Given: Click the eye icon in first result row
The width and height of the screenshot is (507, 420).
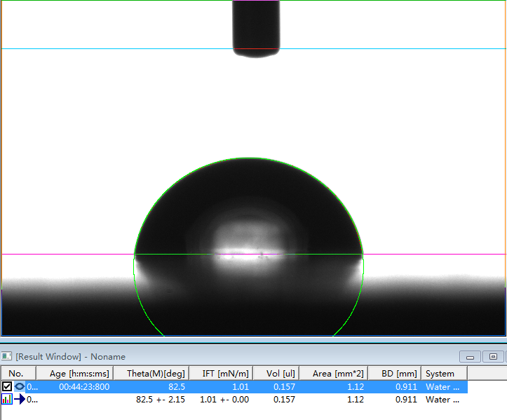Looking at the screenshot, I should (x=19, y=386).
